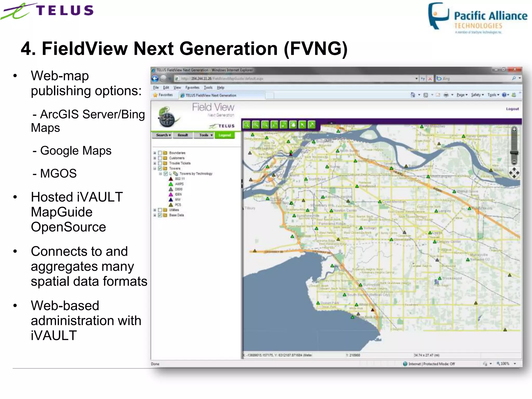Click the Favorites star icon

coord(155,95)
